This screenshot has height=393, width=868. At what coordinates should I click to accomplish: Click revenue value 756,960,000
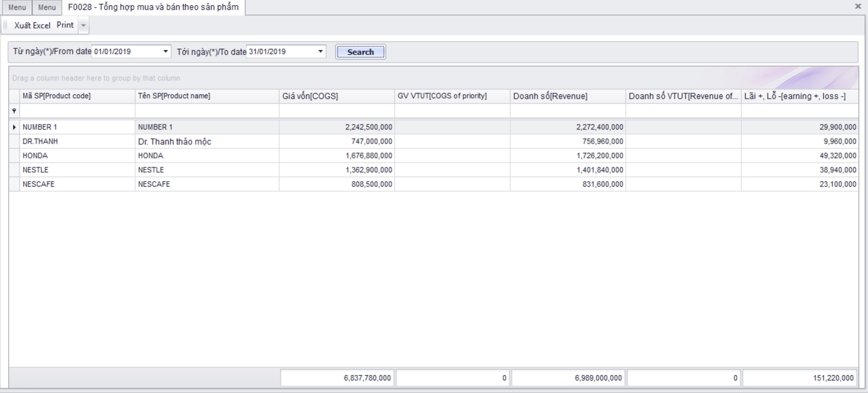(x=602, y=141)
